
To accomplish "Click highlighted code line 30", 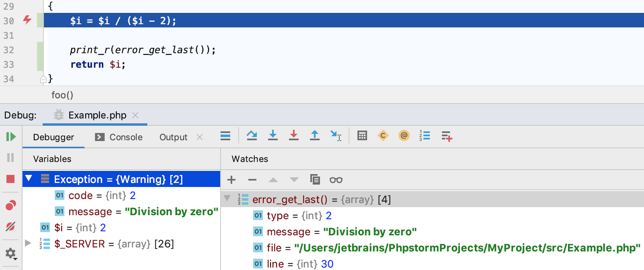I will 344,20.
